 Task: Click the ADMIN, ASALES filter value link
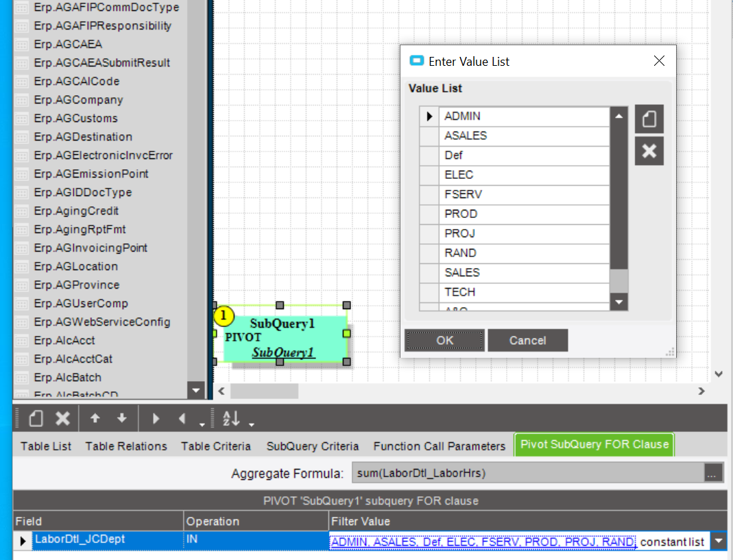(x=483, y=541)
